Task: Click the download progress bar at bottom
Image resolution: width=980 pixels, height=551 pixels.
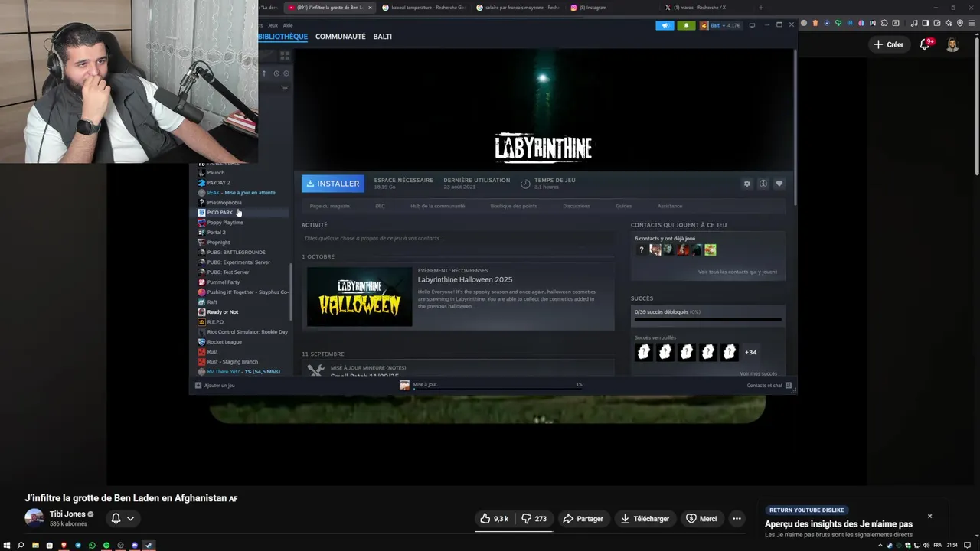Action: tap(498, 388)
